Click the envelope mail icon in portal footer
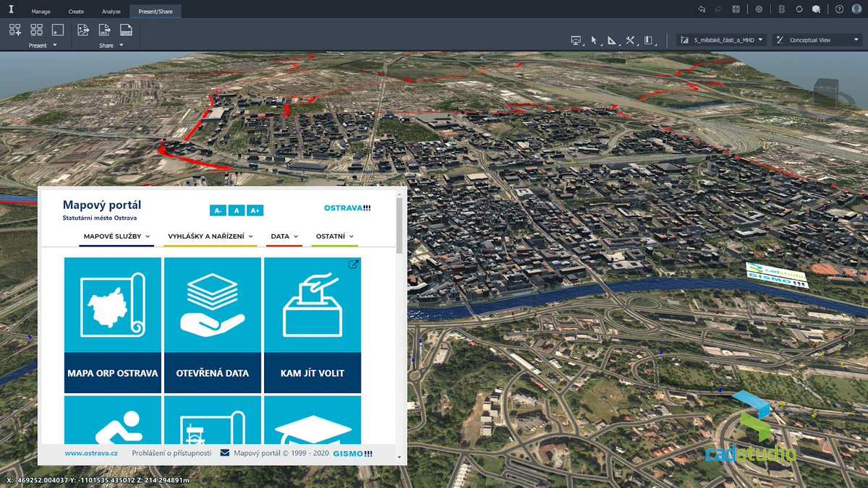 point(224,453)
